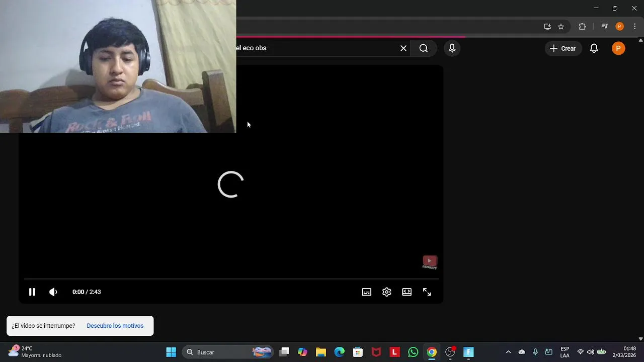Click page scrollbar down arrow
644x362 pixels.
[x=640, y=339]
